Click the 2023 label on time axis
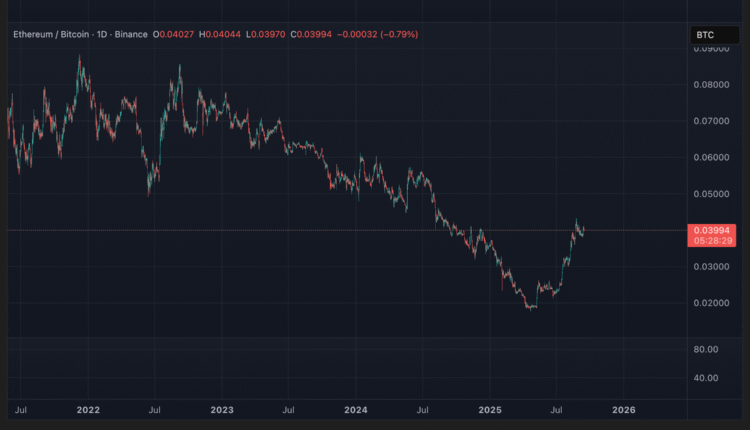The width and height of the screenshot is (750, 430). pos(222,410)
